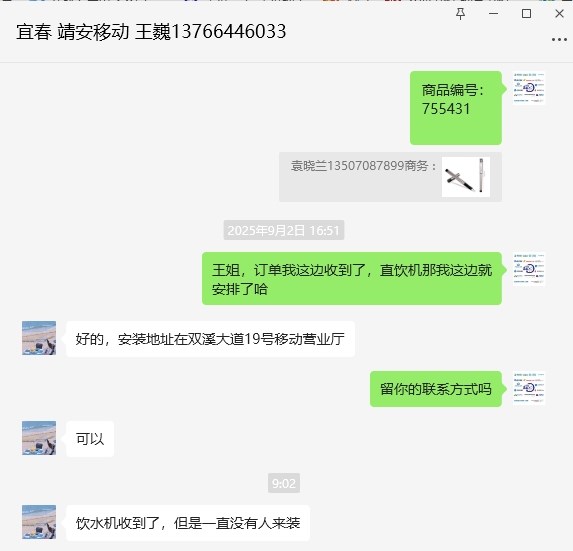
Task: Click contact avatar beside 安装地址 message
Action: tap(39, 338)
